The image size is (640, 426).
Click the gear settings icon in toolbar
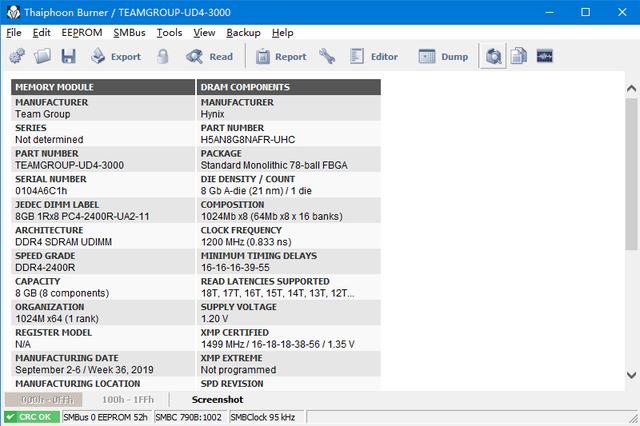(x=16, y=57)
